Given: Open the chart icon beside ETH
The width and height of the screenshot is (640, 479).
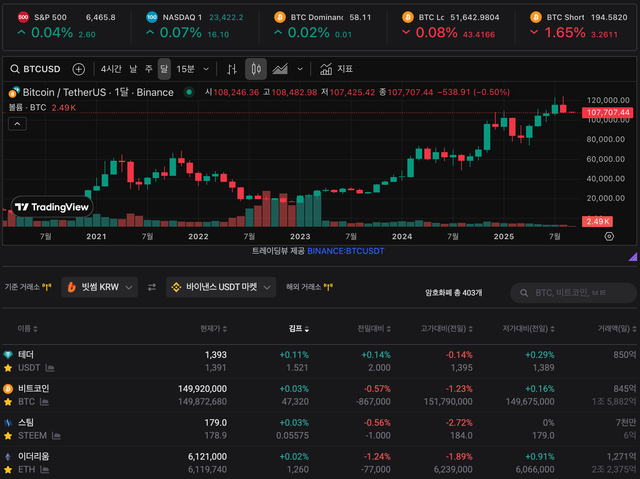Looking at the screenshot, I should [44, 470].
